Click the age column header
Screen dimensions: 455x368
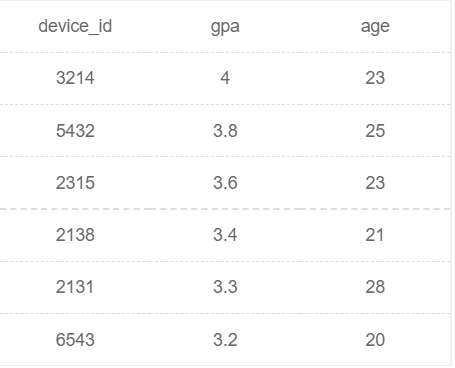375,27
